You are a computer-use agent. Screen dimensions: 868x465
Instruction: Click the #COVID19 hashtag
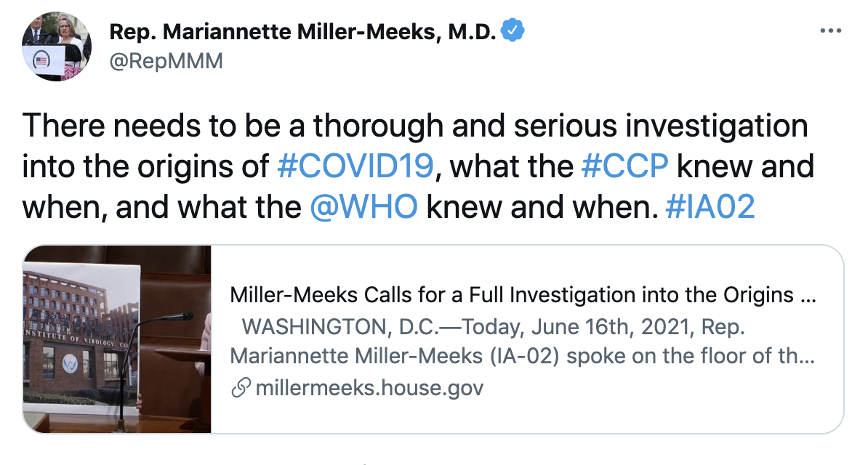356,166
